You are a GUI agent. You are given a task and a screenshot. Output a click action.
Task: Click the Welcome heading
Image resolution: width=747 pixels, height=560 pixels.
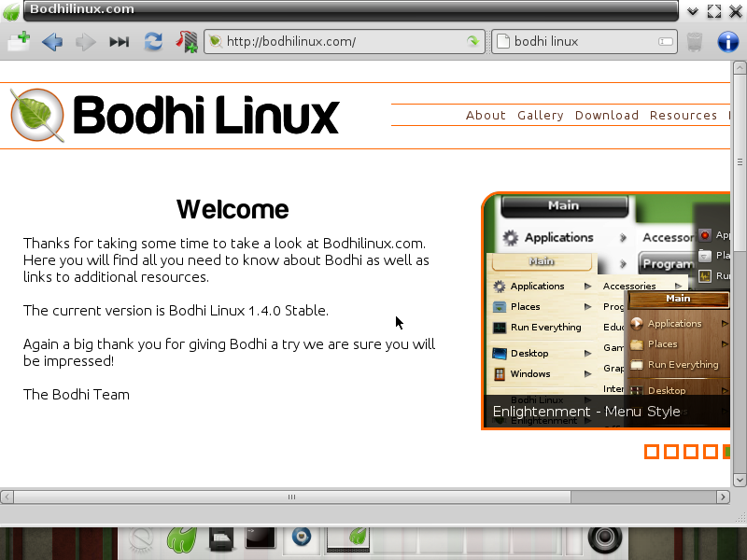coord(233,209)
